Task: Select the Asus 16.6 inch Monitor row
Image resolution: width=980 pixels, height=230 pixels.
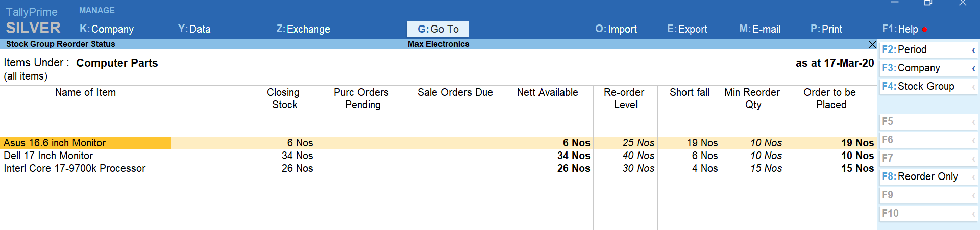Action: 438,143
